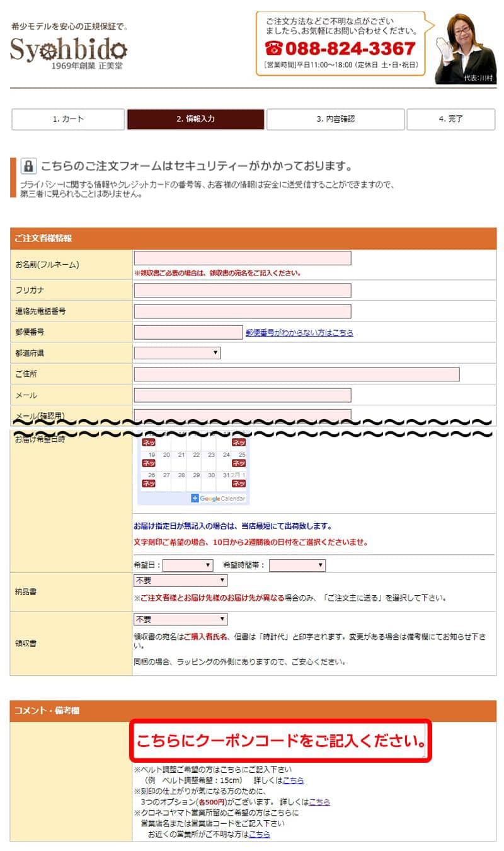Focus the メール input field
Screen dimensions: 504x851
click(243, 395)
